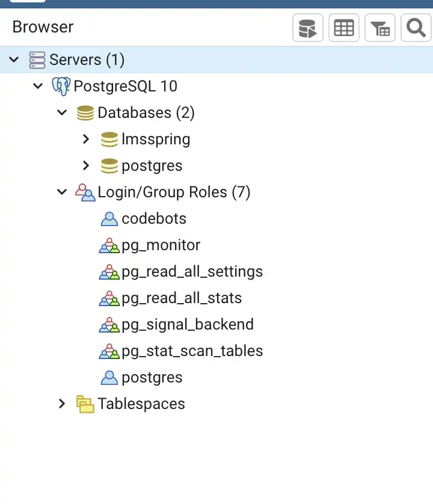Click the Servers group icon
This screenshot has height=504, width=433.
tap(37, 60)
